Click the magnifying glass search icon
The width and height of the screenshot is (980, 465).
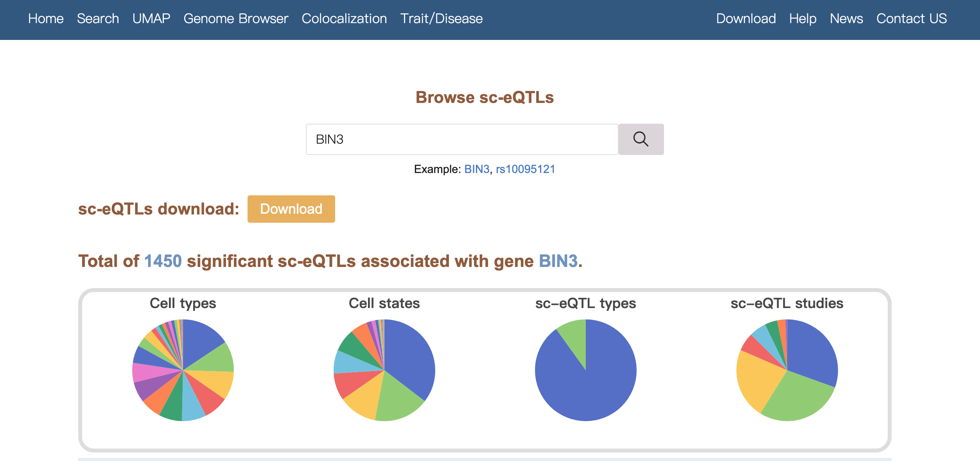coord(641,139)
